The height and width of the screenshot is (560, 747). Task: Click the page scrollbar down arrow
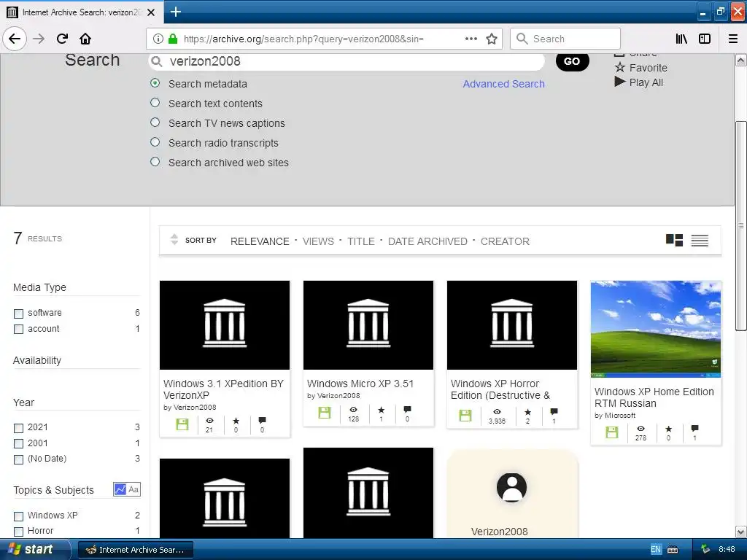coord(740,532)
